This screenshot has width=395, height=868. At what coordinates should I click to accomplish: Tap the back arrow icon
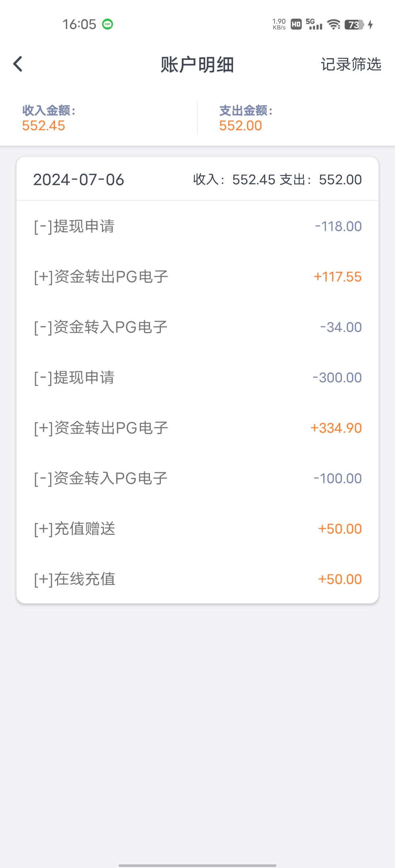[18, 64]
